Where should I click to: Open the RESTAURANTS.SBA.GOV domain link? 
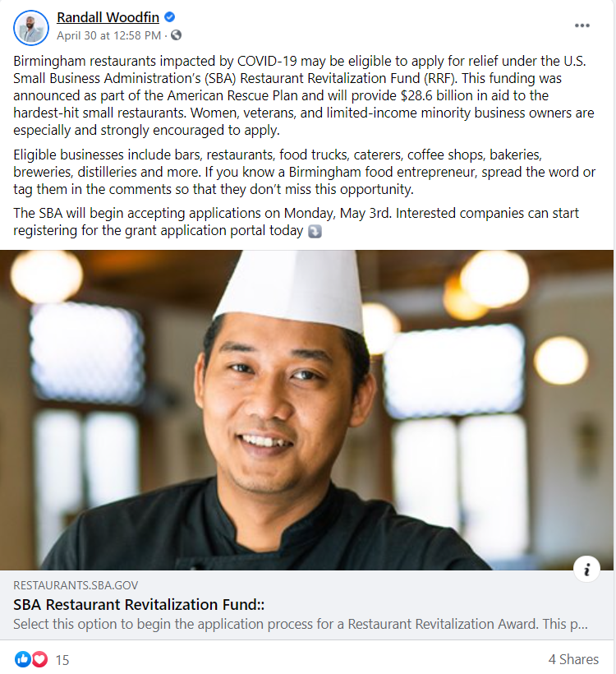pos(76,585)
